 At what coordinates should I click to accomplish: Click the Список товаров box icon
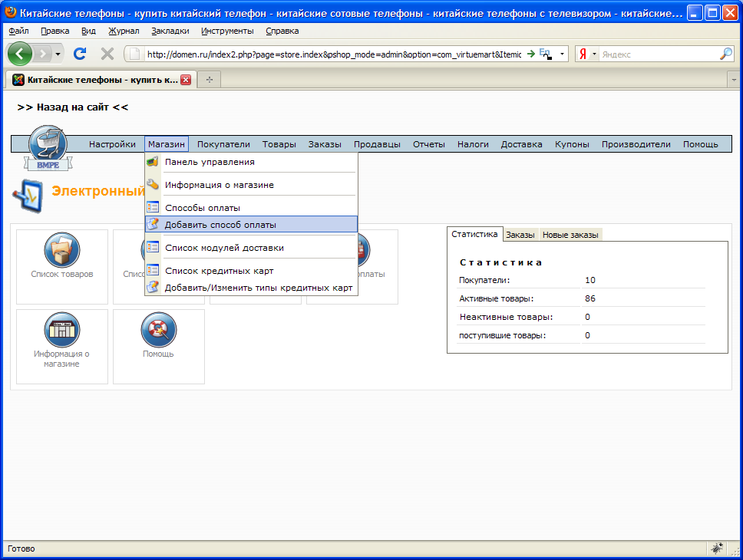tap(62, 250)
